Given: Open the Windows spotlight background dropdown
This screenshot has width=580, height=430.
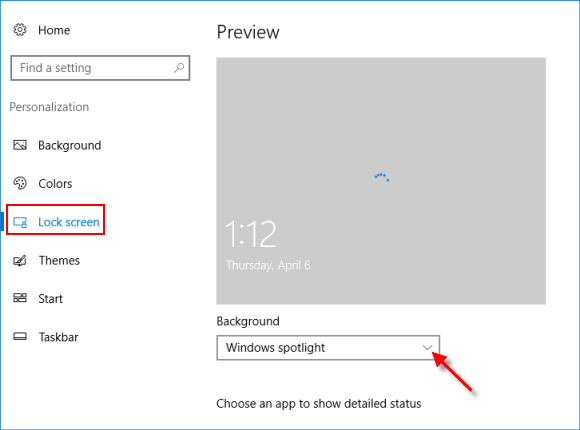Looking at the screenshot, I should (x=328, y=348).
